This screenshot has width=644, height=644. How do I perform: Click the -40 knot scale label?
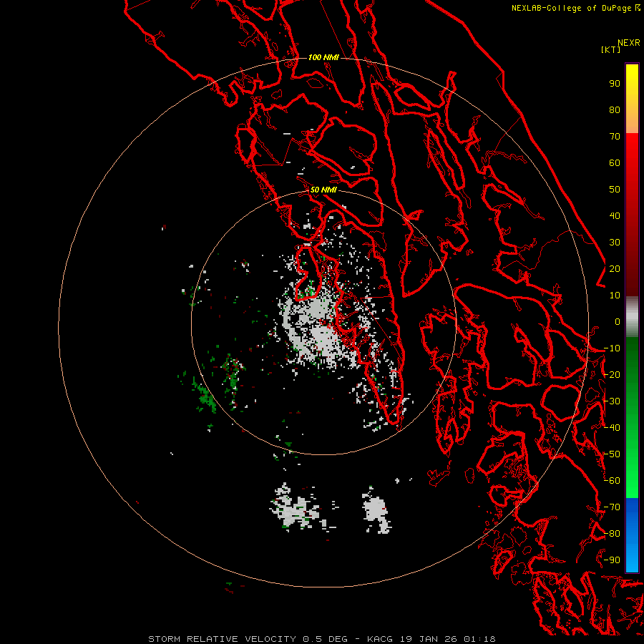(x=612, y=428)
